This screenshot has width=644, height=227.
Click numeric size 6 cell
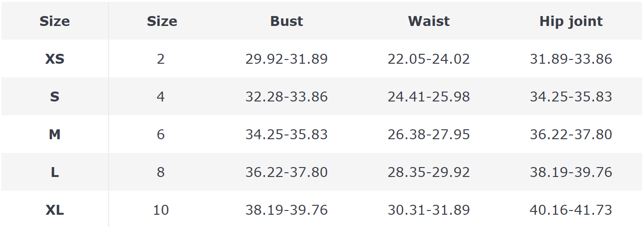161,135
